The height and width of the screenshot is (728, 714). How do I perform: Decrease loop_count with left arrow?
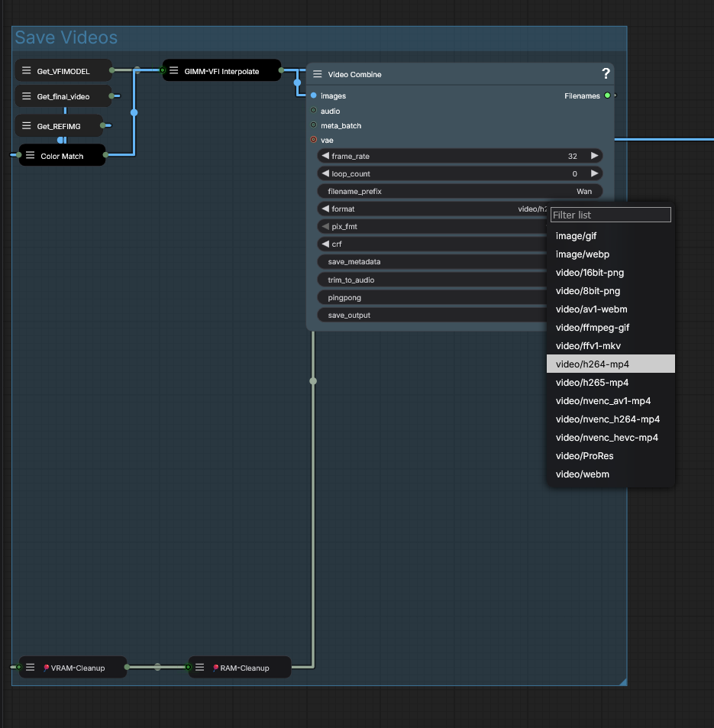pos(325,173)
